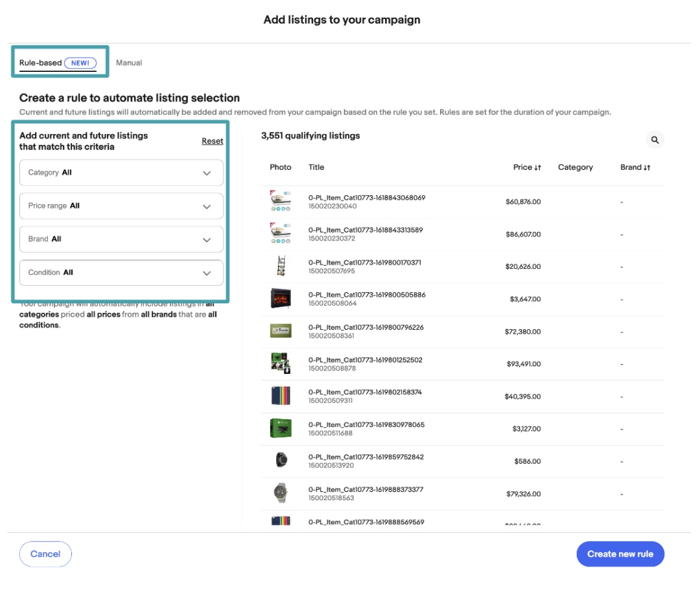This screenshot has width=700, height=598.
Task: Switch to the Manual tab
Action: pyautogui.click(x=129, y=63)
